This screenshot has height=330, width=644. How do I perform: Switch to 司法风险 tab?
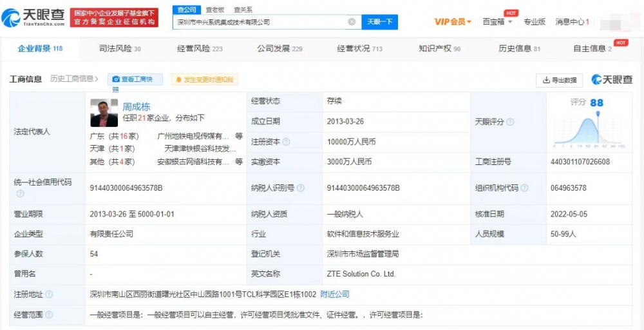coord(120,48)
